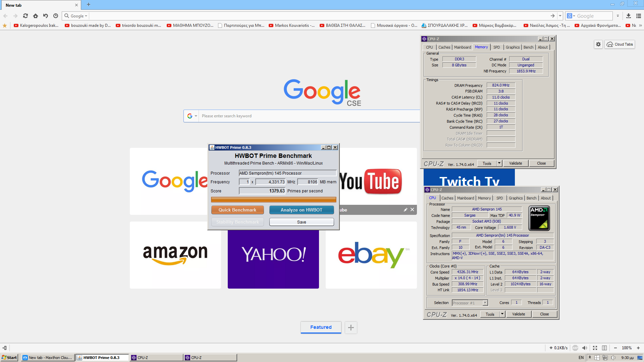644x362 pixels.
Task: Open Cloud Tabs
Action: click(620, 44)
